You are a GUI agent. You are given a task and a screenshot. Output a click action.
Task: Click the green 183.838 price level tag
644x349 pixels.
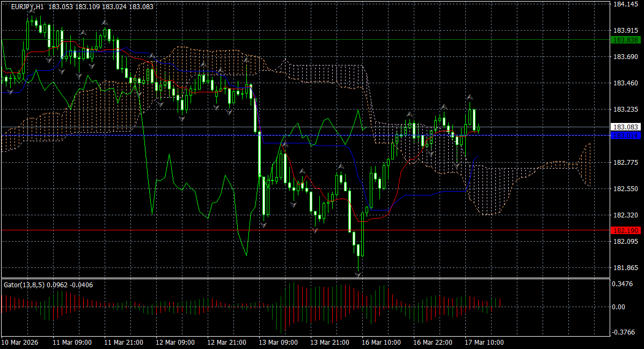(625, 40)
